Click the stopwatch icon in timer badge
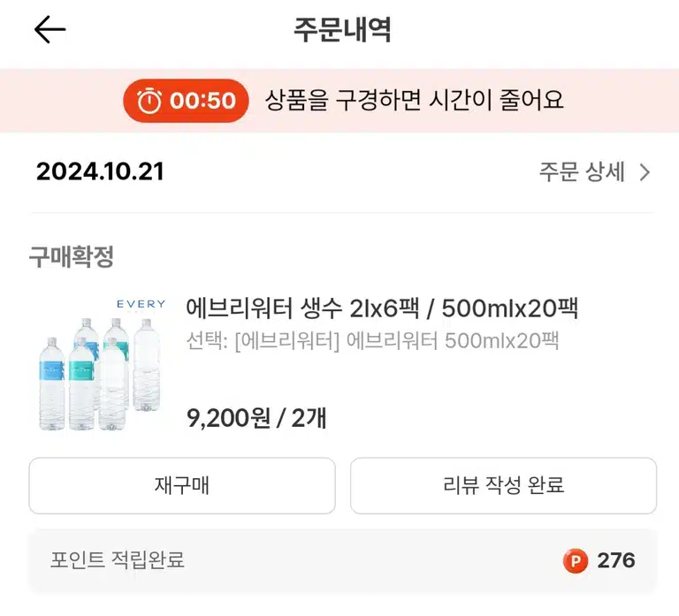This screenshot has width=679, height=616. tap(149, 101)
